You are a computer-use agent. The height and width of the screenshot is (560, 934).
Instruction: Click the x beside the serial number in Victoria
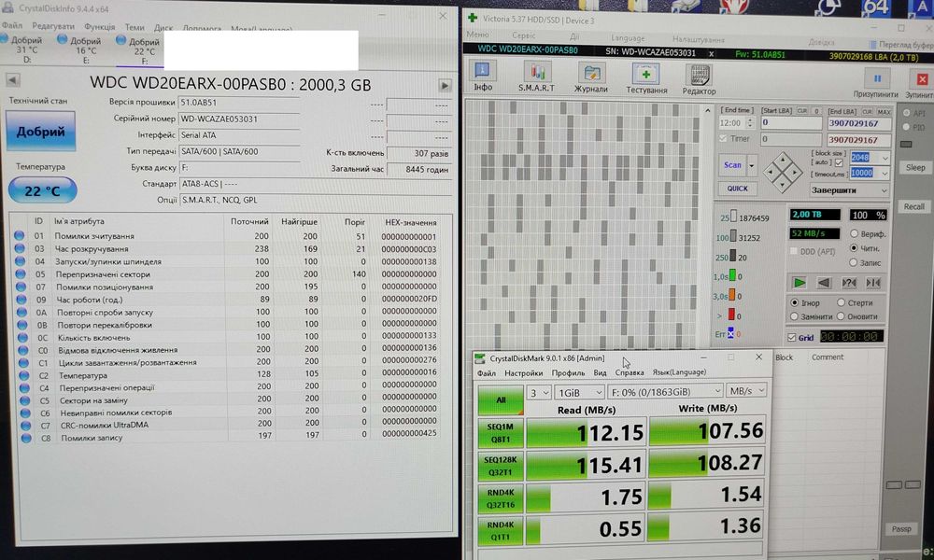coord(711,52)
